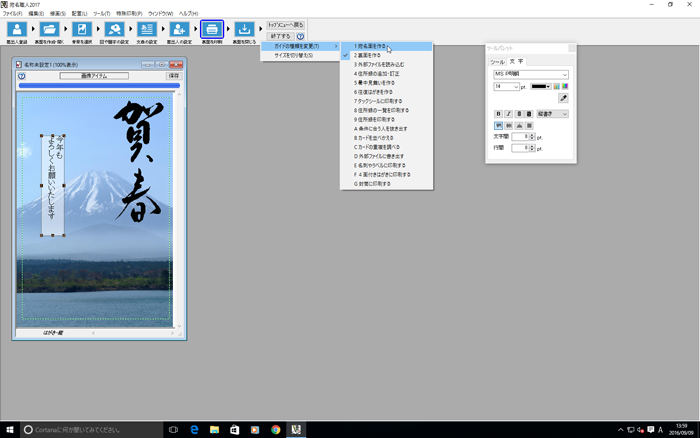
Task: Click the トップメニューへ戻る button
Action: tap(286, 24)
